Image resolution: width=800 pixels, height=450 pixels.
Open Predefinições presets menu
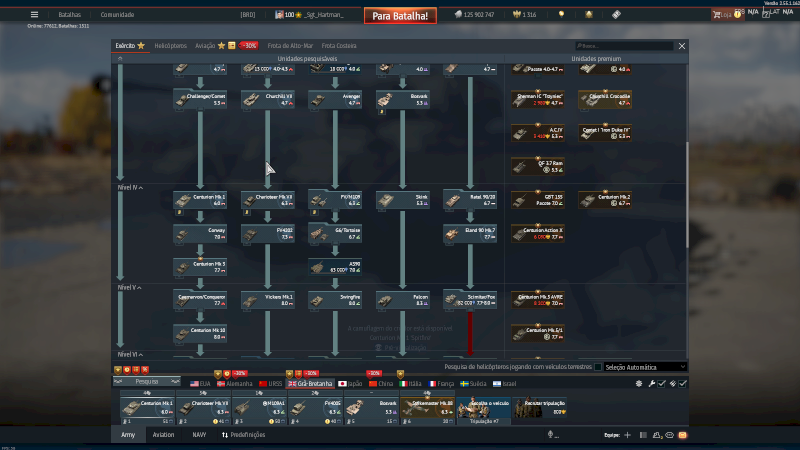[243, 435]
